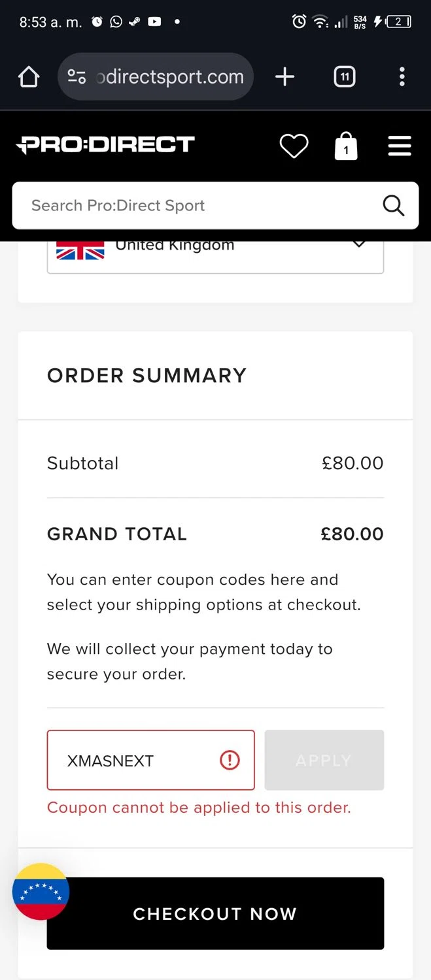The image size is (431, 980).
Task: Open the hamburger navigation menu
Action: 400,146
